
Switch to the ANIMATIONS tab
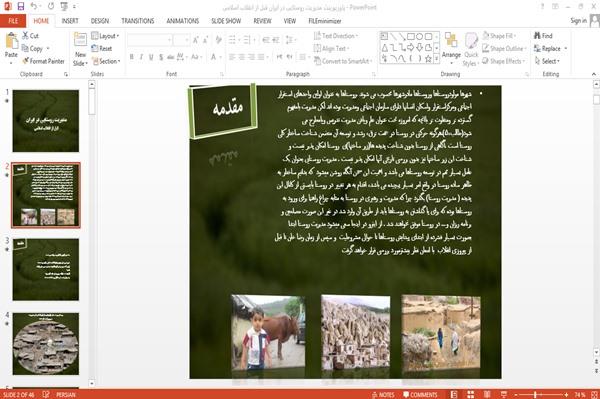click(x=183, y=21)
